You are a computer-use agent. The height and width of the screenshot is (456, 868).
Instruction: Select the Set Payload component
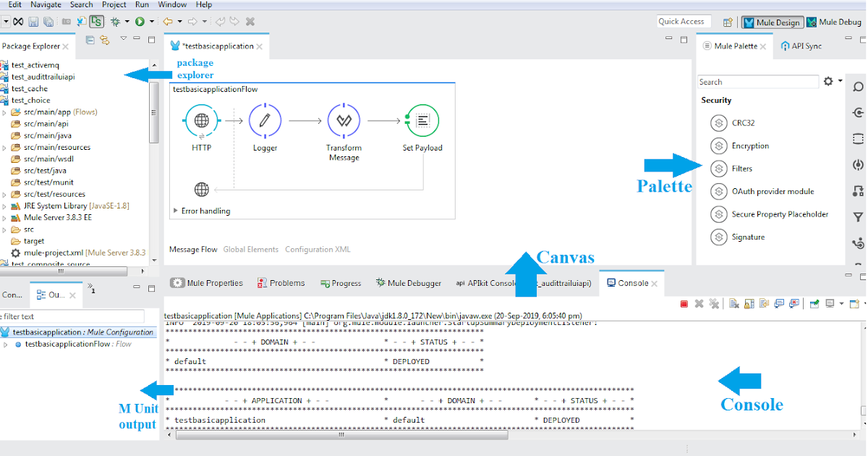(422, 120)
